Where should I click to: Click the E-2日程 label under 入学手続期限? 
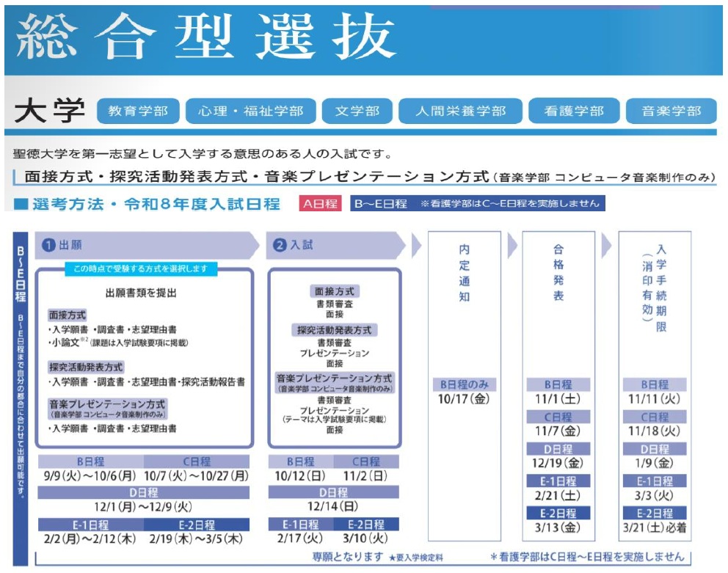pyautogui.click(x=654, y=513)
